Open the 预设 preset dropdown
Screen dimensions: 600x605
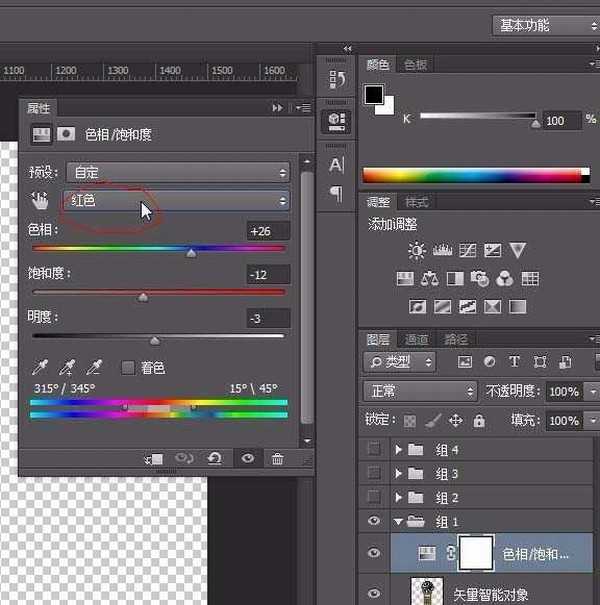click(x=176, y=172)
